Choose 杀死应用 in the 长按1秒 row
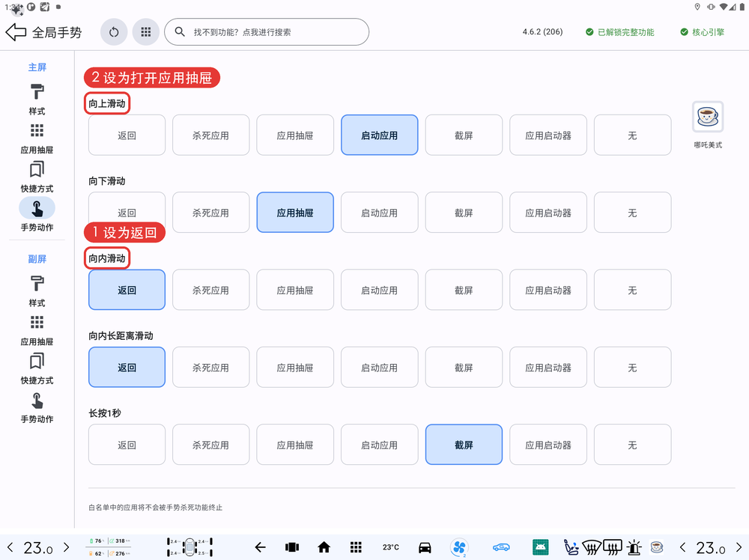Screen dimensions: 749x560 click(x=210, y=445)
